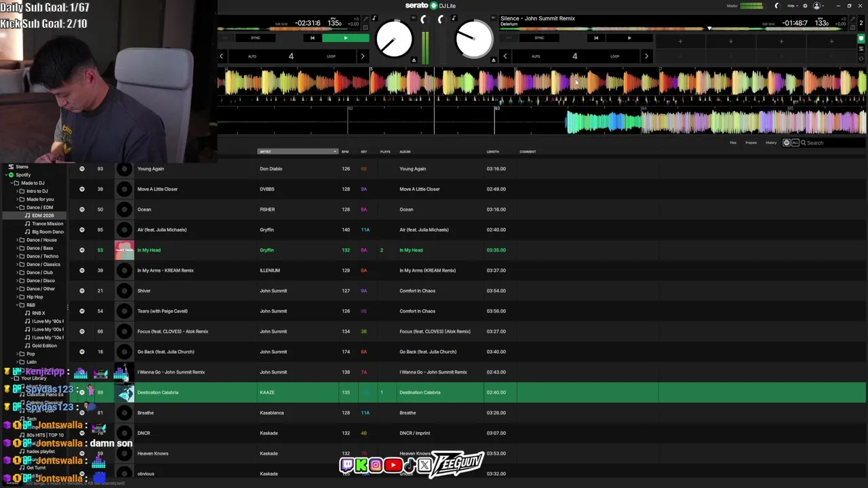Open the YouTube link in the stream overlay

pyautogui.click(x=392, y=465)
